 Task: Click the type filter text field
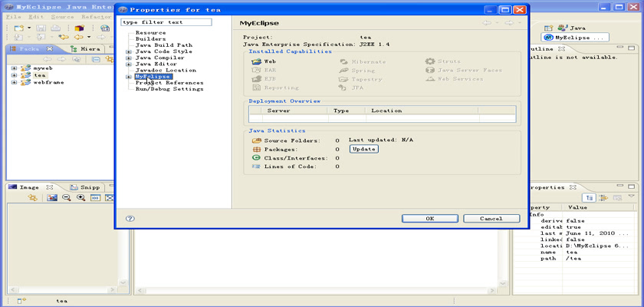166,22
